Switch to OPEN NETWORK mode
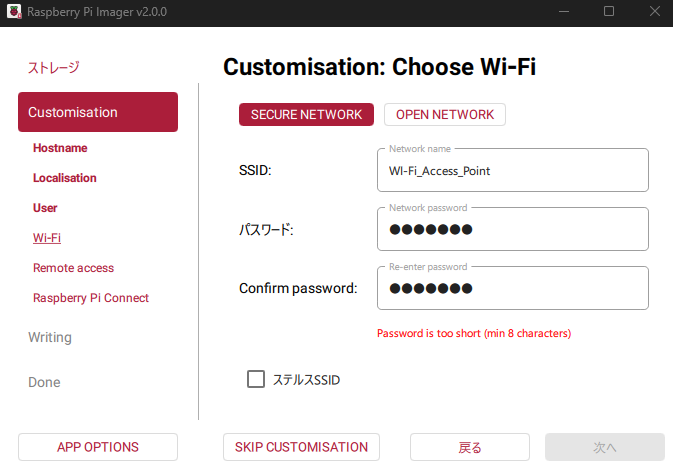The image size is (673, 471). point(444,115)
